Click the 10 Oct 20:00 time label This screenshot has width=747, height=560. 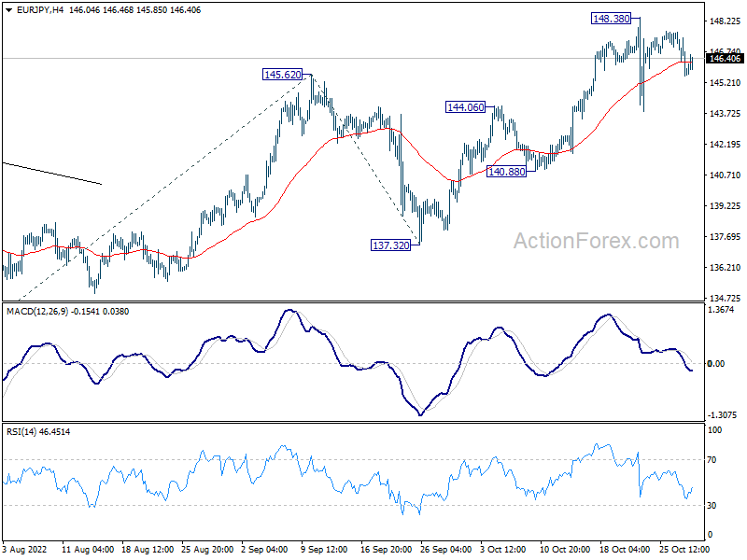[565, 550]
